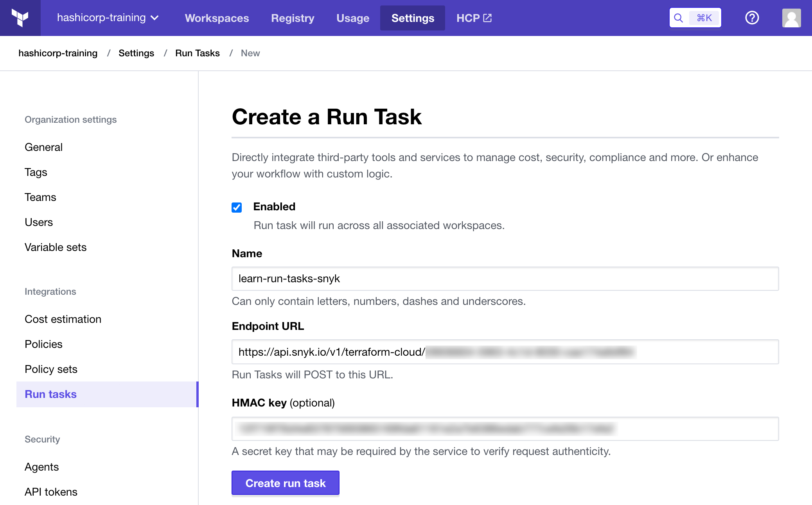Open General organization settings
This screenshot has height=505, width=812.
pyautogui.click(x=43, y=147)
